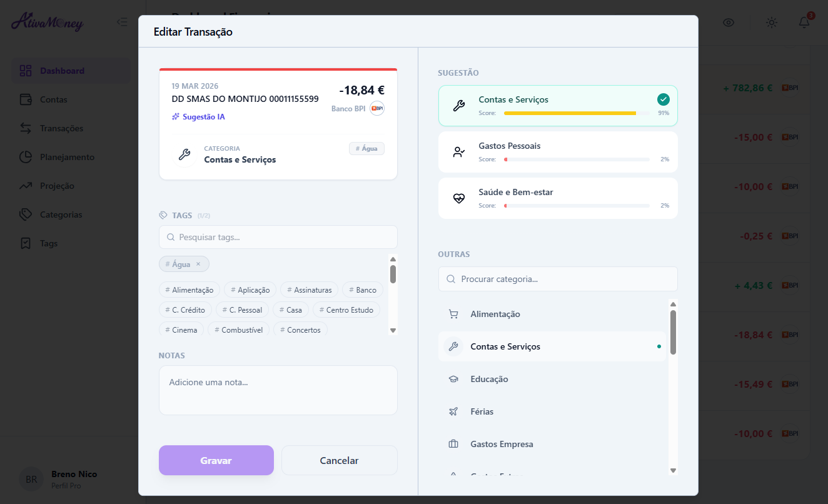Focus the Pesquisar tags search field
828x504 pixels.
point(278,237)
